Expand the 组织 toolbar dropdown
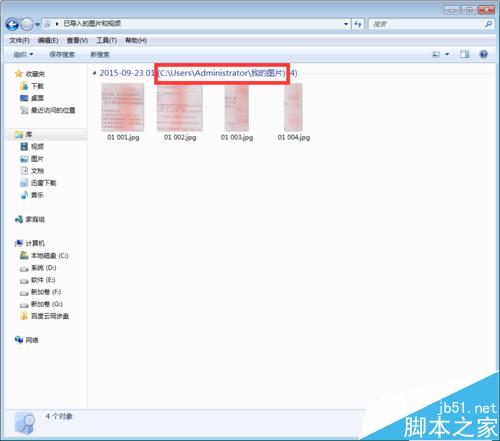Viewport: 500px width, 441px height. (23, 54)
